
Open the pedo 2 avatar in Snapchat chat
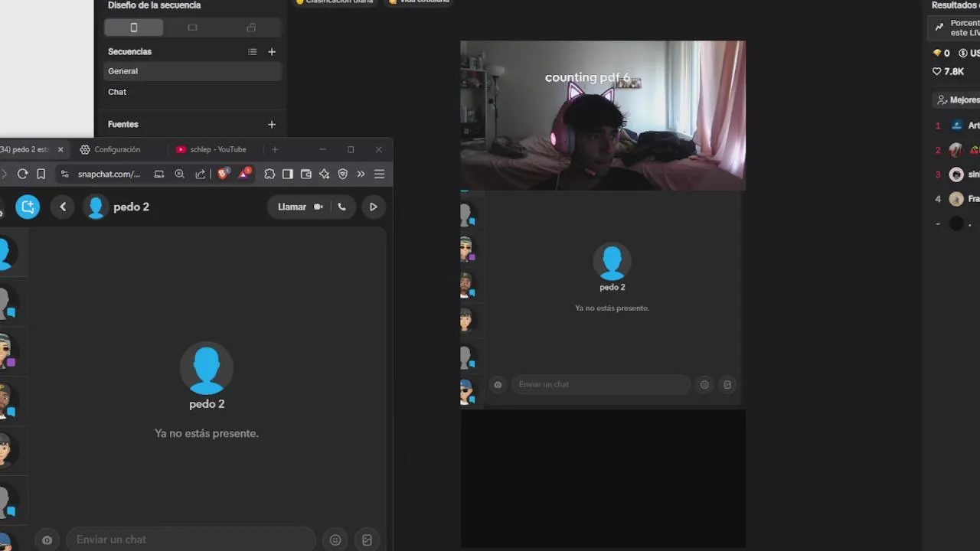tap(207, 368)
